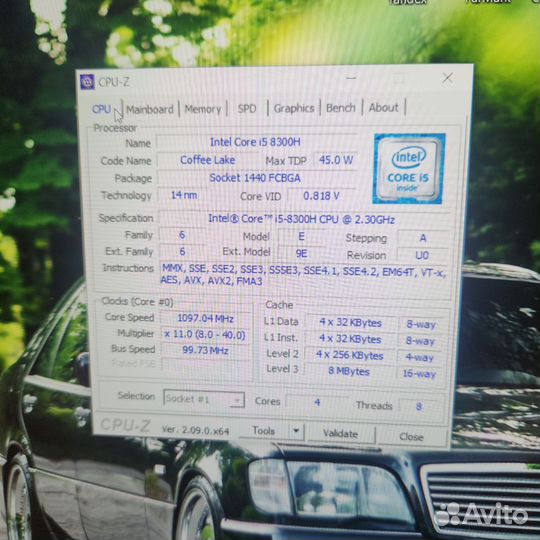Switch to the SPD tab
540x540 pixels.
(x=247, y=109)
